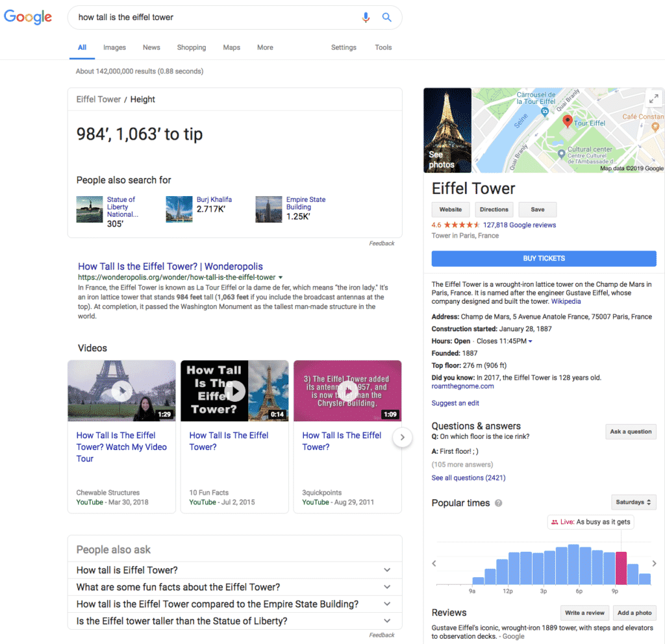Expand the Statue of Liberty comparison question
The height and width of the screenshot is (644, 665).
pyautogui.click(x=234, y=621)
